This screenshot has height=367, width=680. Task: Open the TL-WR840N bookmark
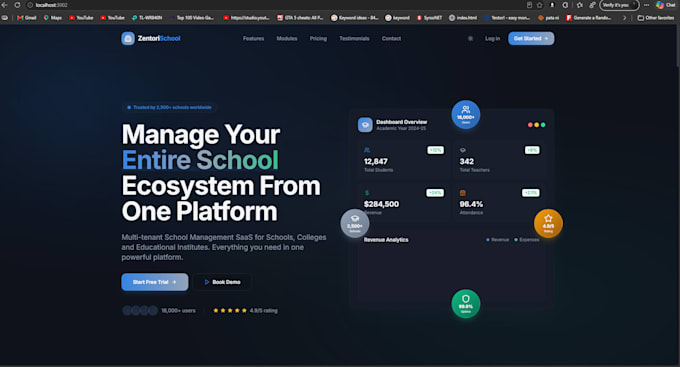pyautogui.click(x=147, y=18)
